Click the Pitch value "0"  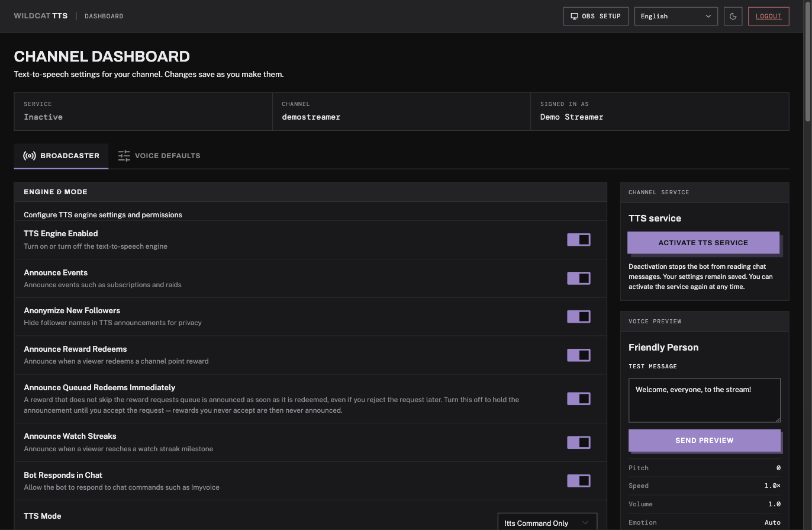pos(778,468)
